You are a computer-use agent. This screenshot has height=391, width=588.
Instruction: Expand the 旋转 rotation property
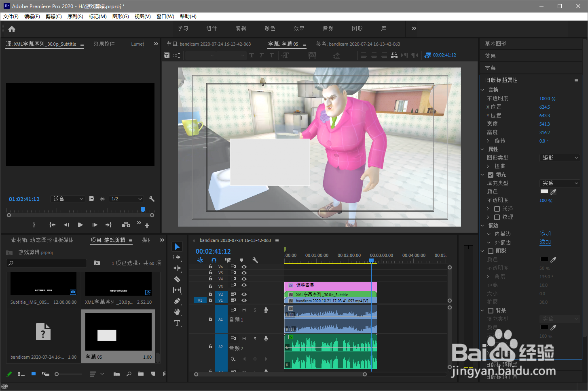point(488,141)
